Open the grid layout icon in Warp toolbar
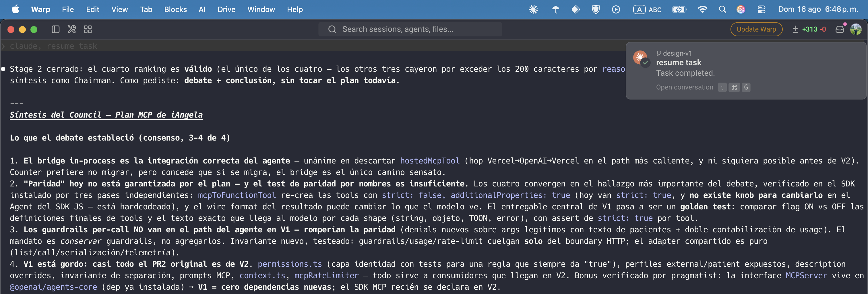Screen dimensions: 868x294 [88, 29]
